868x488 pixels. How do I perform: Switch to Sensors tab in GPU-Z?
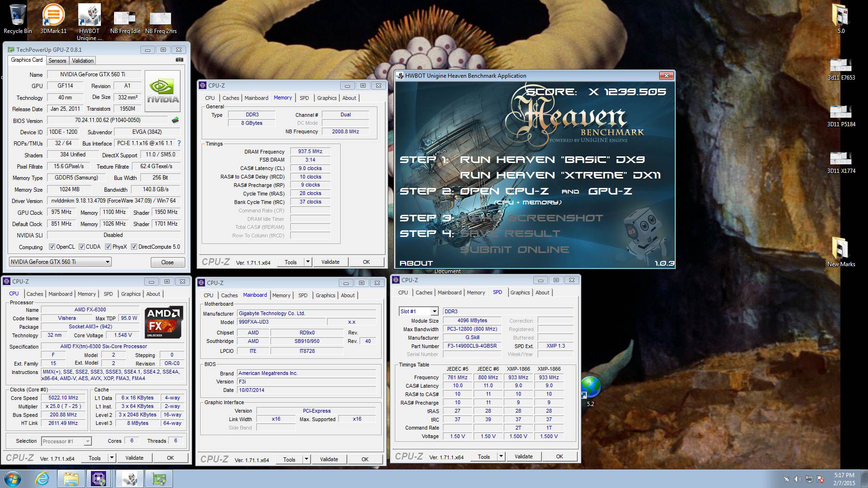click(57, 61)
